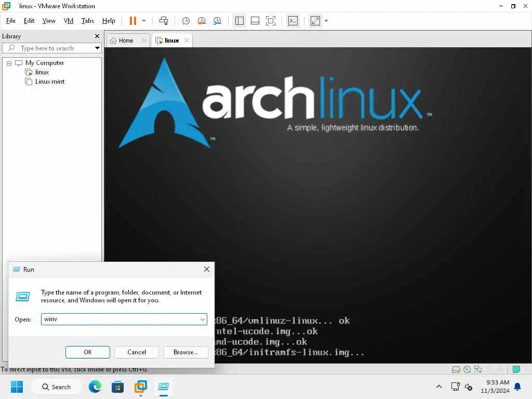
Task: Click the Run dialog taskbar icon
Action: (x=163, y=387)
